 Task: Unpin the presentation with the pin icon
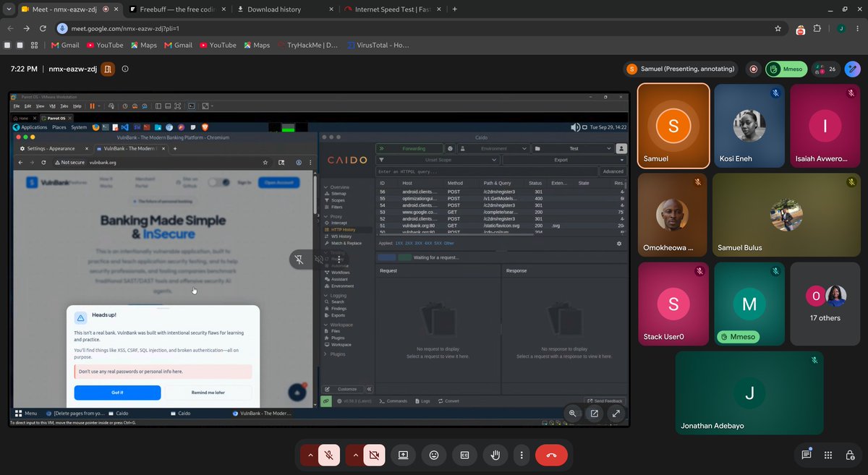299,259
